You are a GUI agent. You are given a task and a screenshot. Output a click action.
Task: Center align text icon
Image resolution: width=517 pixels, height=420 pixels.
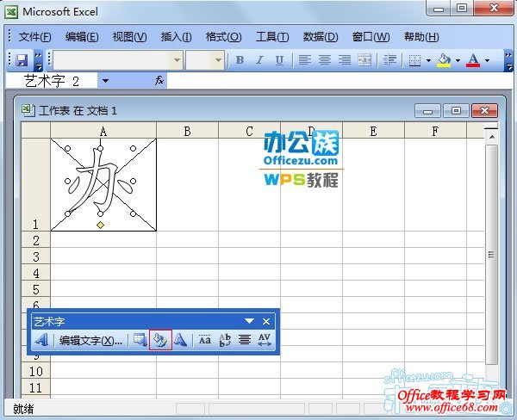tap(325, 60)
